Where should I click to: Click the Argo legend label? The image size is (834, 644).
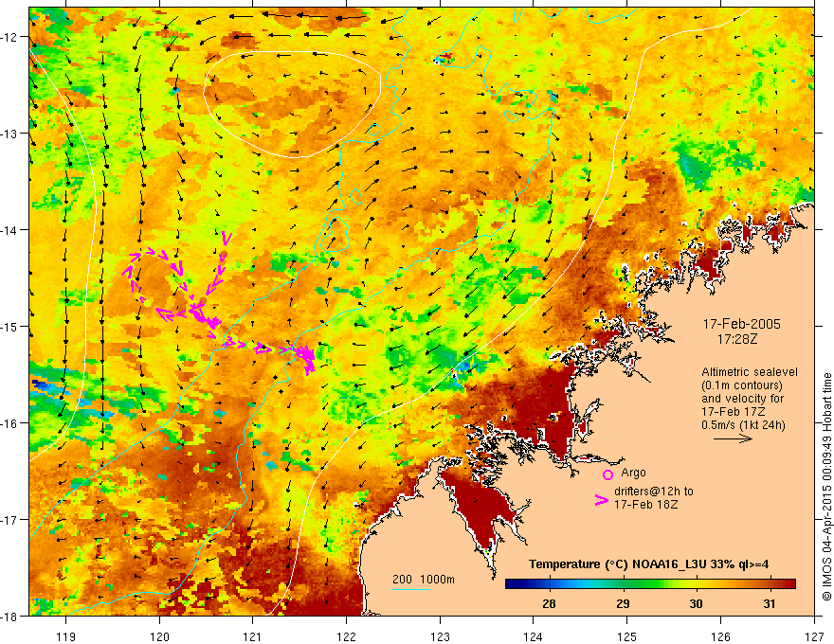tap(633, 473)
